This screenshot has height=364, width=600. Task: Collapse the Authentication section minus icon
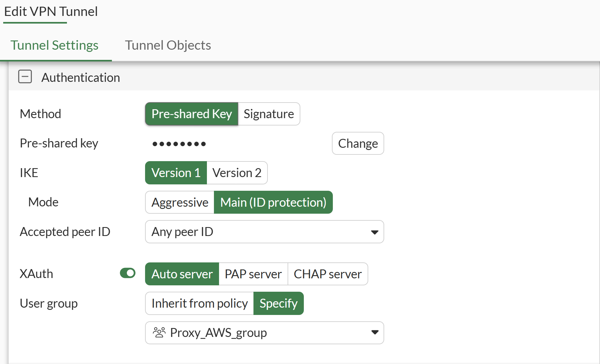pos(25,77)
